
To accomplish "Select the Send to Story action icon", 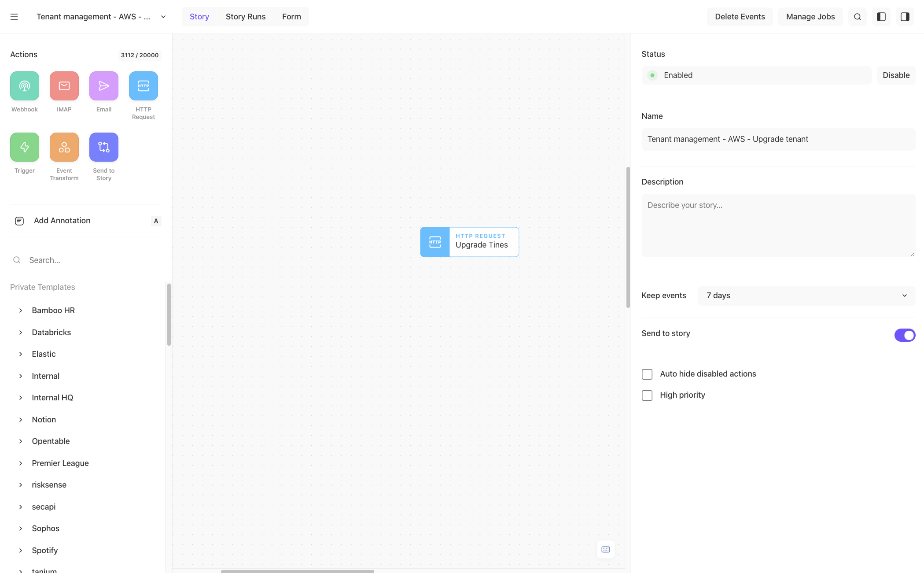I will coord(104,147).
